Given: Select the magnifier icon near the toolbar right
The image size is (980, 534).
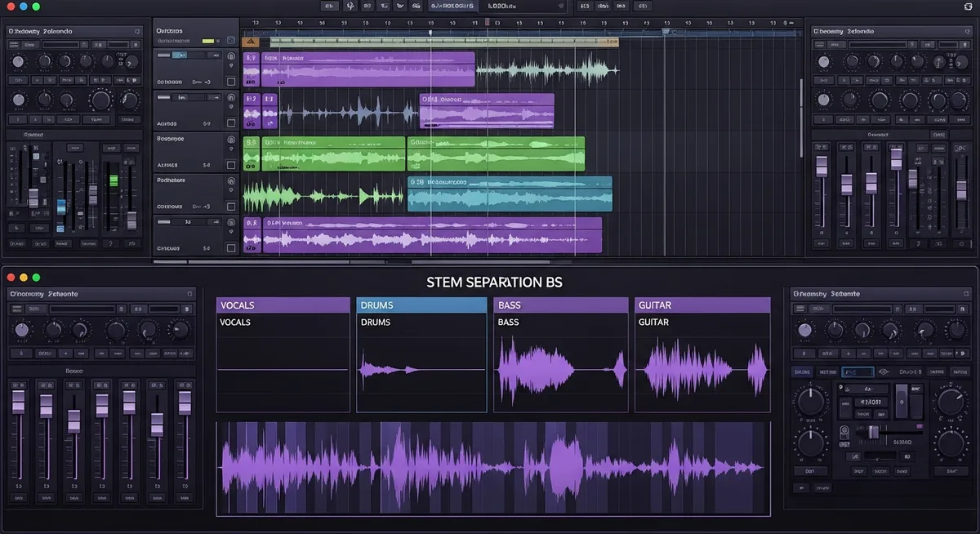Looking at the screenshot, I should coord(417,7).
